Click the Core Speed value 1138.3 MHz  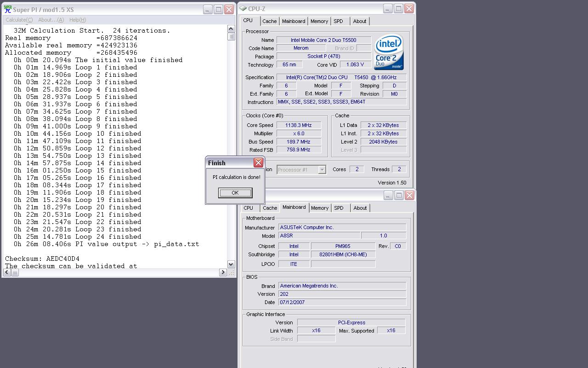click(x=298, y=125)
